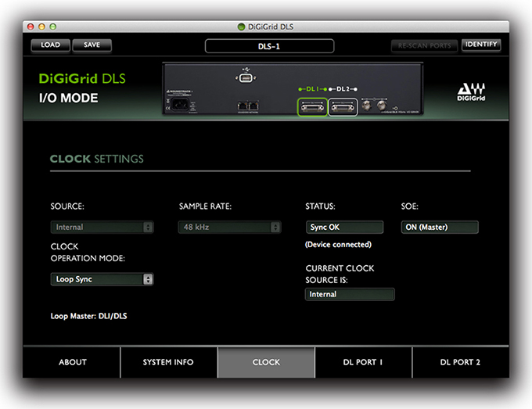Click the Sync OK status field
Screen dimensions: 532x409
tap(344, 228)
